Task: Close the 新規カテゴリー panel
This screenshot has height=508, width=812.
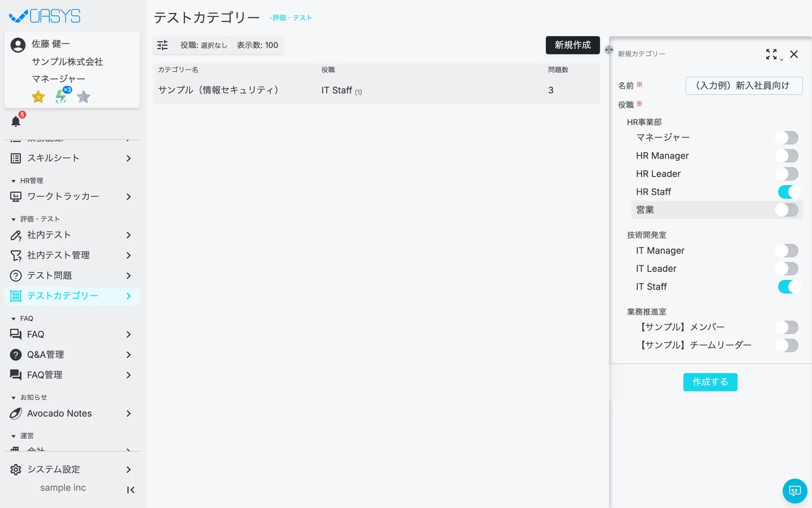Action: tap(794, 54)
